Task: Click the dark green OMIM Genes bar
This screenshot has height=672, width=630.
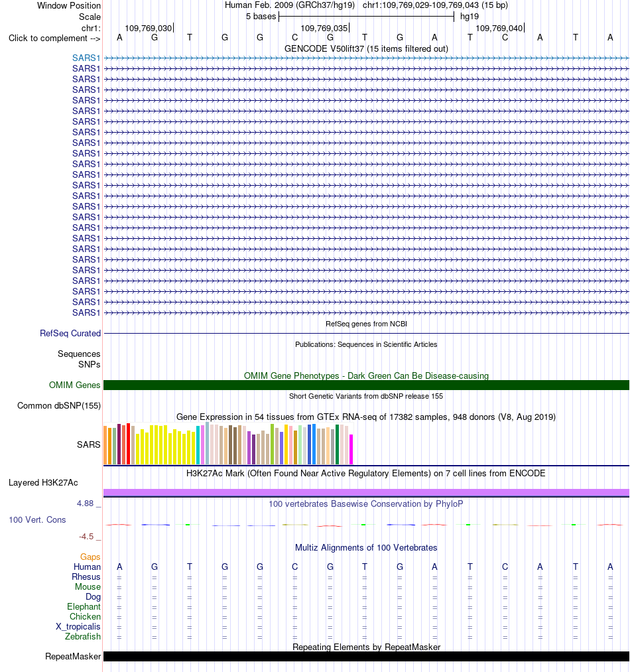Action: pos(367,385)
